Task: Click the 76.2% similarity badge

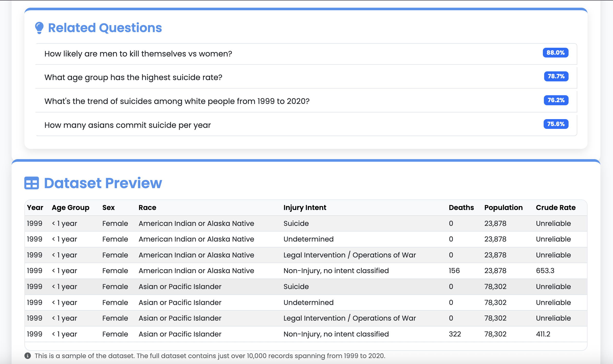Action: tap(556, 100)
